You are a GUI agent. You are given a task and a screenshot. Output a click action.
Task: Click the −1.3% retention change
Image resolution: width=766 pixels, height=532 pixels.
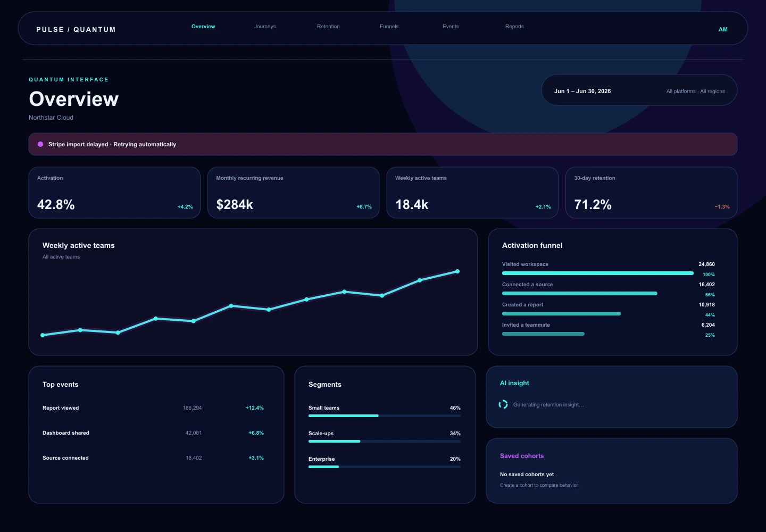(722, 207)
